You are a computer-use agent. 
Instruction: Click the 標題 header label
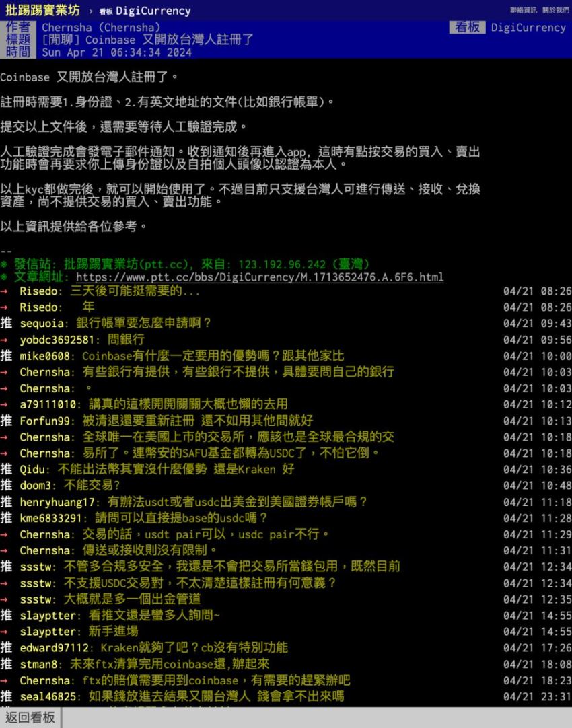point(18,40)
